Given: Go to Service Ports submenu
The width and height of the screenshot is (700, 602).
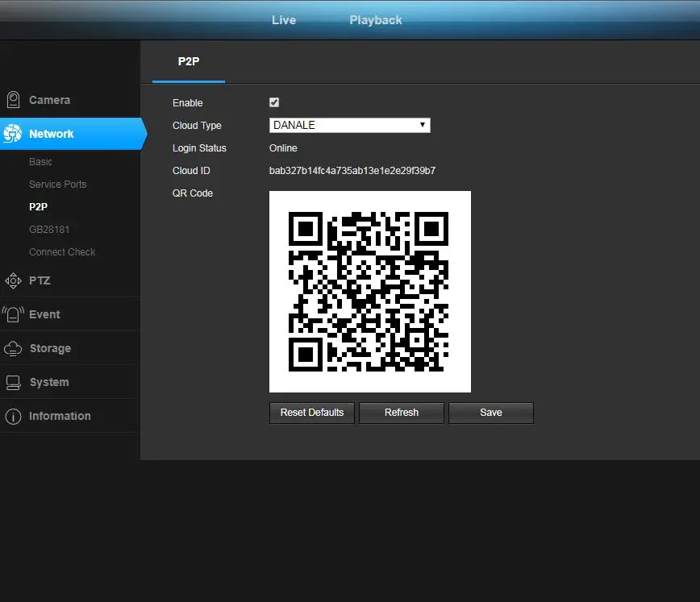Looking at the screenshot, I should pyautogui.click(x=57, y=185).
